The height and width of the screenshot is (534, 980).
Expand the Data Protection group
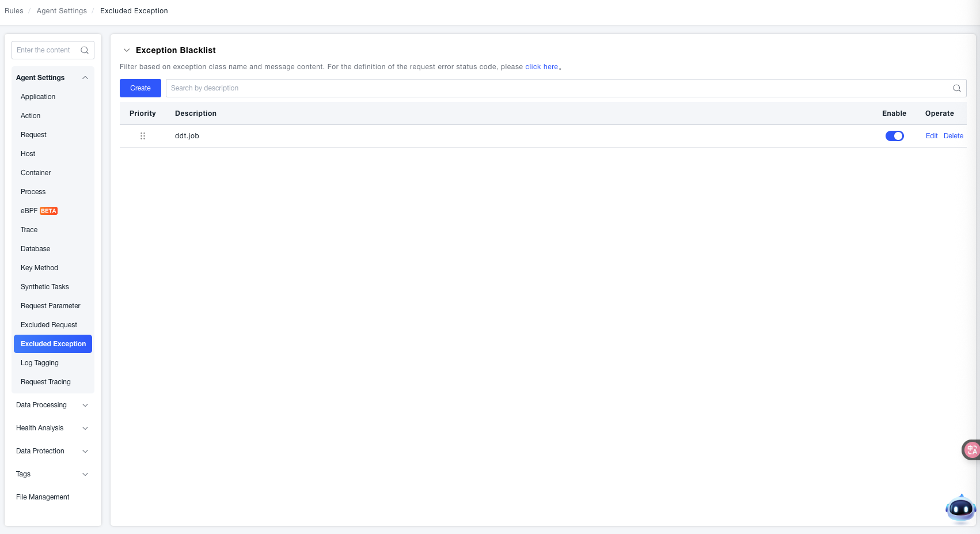tap(85, 451)
